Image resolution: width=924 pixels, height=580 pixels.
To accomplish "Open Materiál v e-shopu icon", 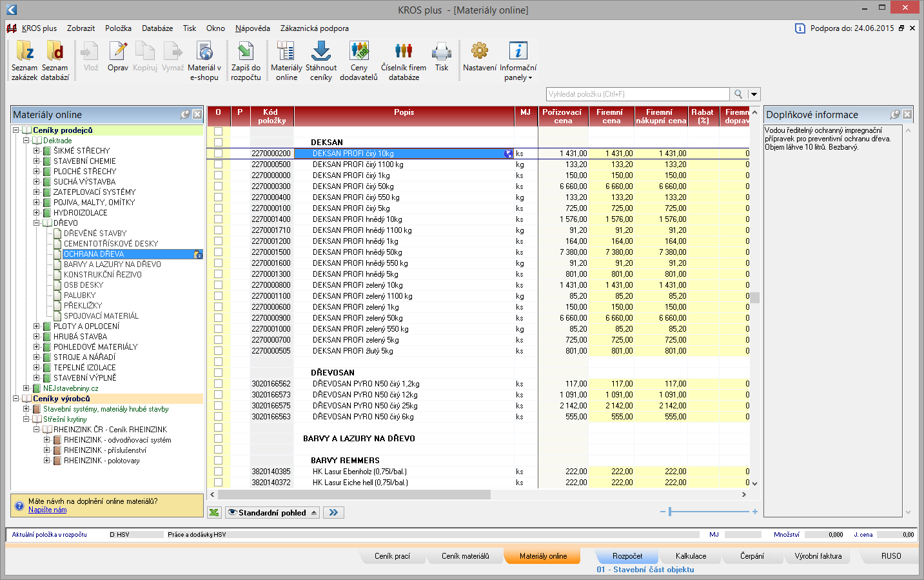I will pyautogui.click(x=204, y=61).
